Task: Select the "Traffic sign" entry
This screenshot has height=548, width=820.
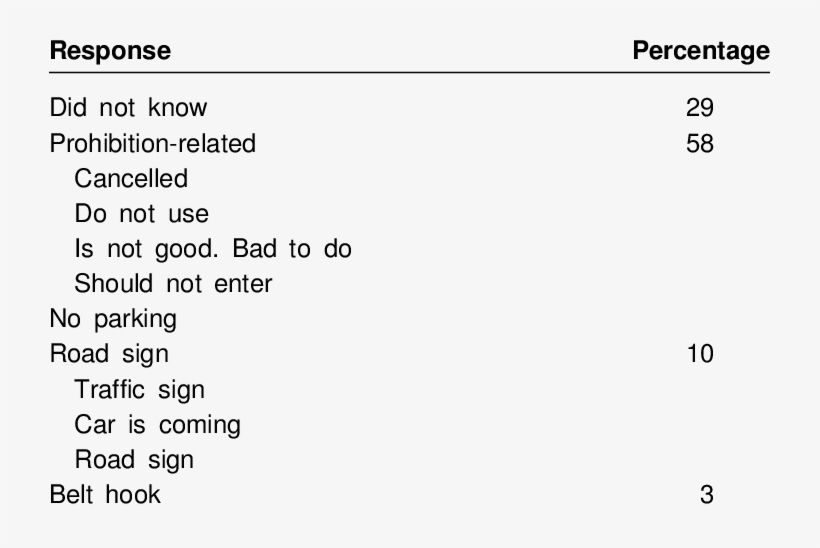Action: coord(139,389)
